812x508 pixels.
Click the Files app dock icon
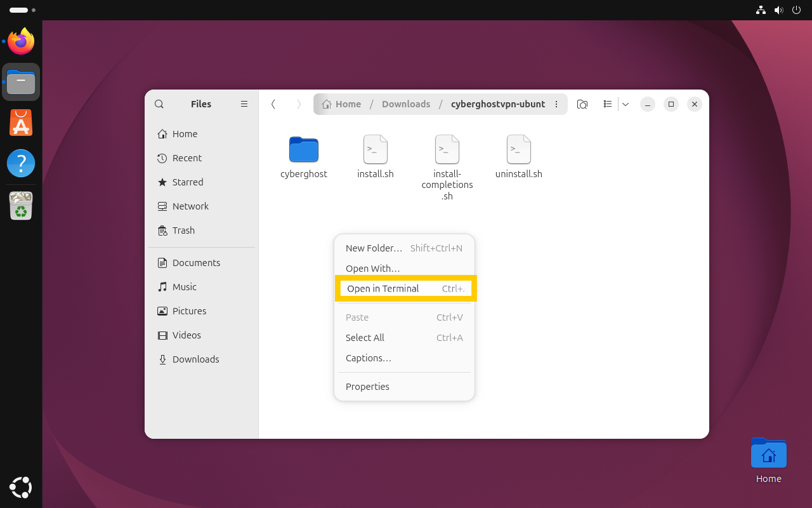[x=21, y=82]
